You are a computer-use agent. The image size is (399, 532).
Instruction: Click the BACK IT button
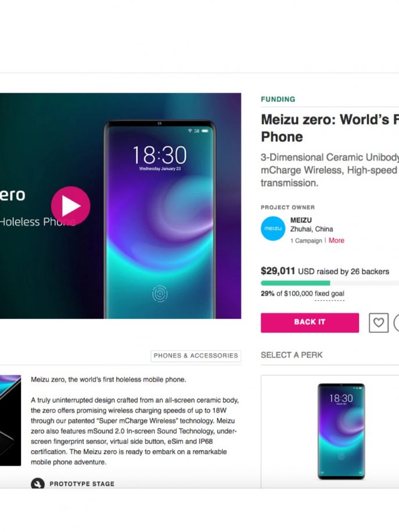click(x=310, y=322)
